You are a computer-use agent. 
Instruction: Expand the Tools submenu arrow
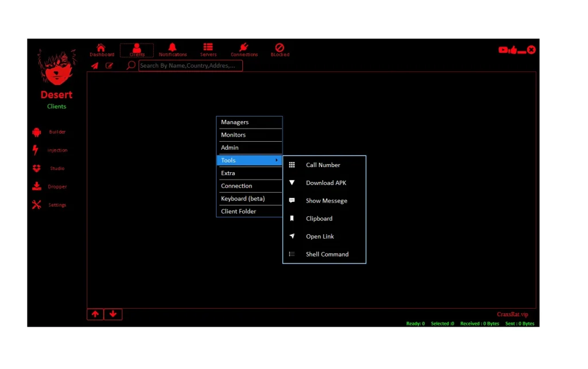[277, 160]
